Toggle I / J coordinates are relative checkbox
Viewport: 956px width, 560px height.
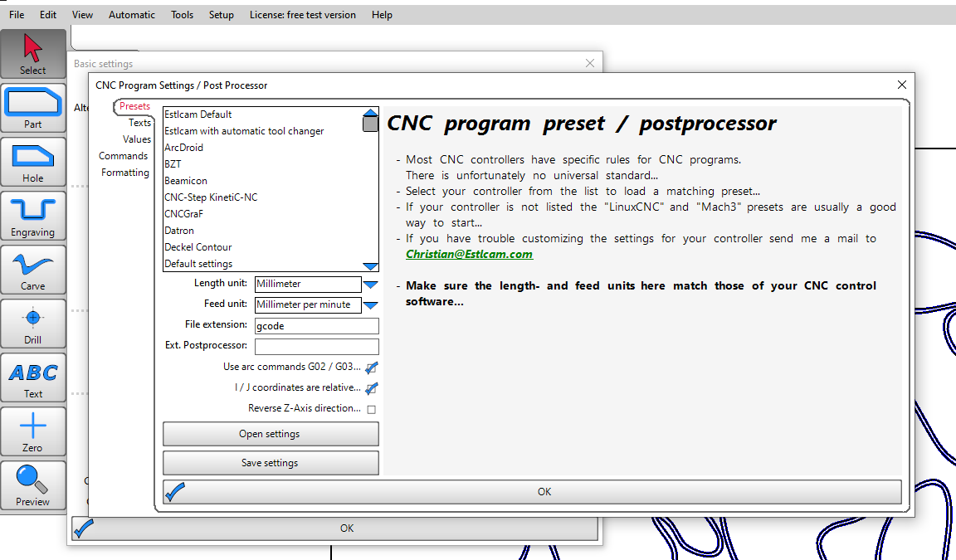[x=371, y=388]
